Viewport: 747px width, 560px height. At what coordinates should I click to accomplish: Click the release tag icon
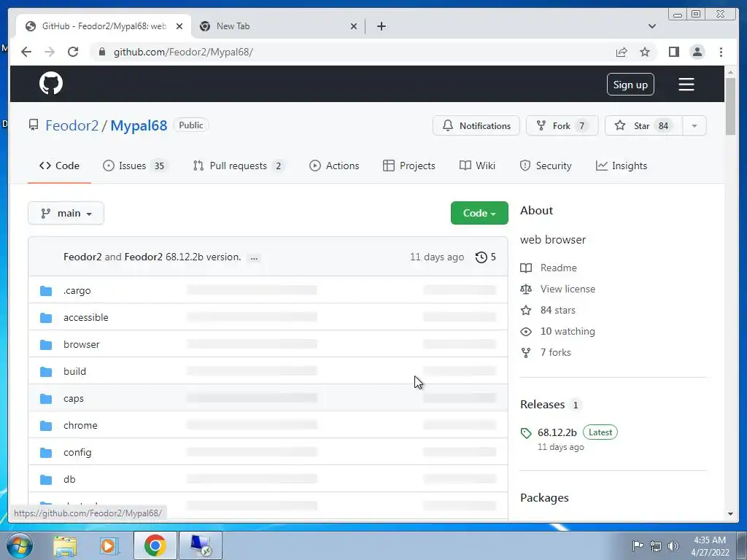(x=526, y=433)
